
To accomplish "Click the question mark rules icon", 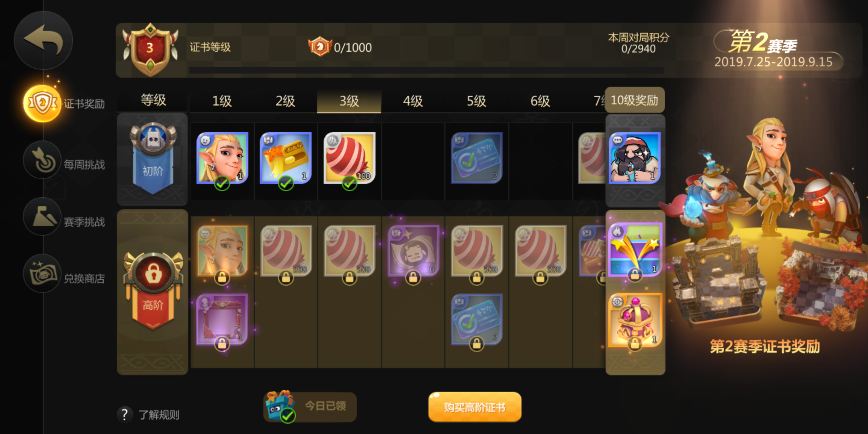I will coord(125,414).
